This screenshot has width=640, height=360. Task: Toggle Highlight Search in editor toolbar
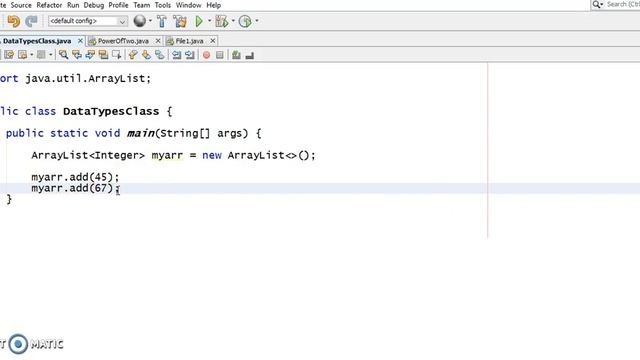[x=104, y=55]
